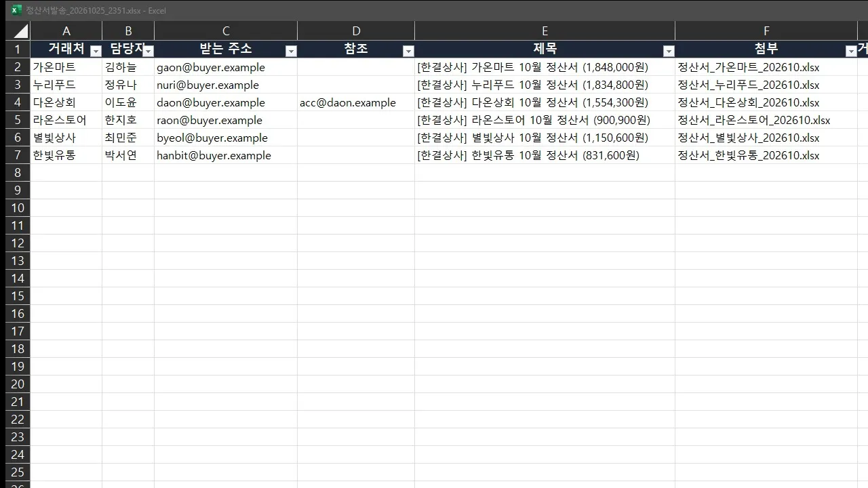
Task: Open the 첨부 column filter dropdown
Action: coord(851,51)
